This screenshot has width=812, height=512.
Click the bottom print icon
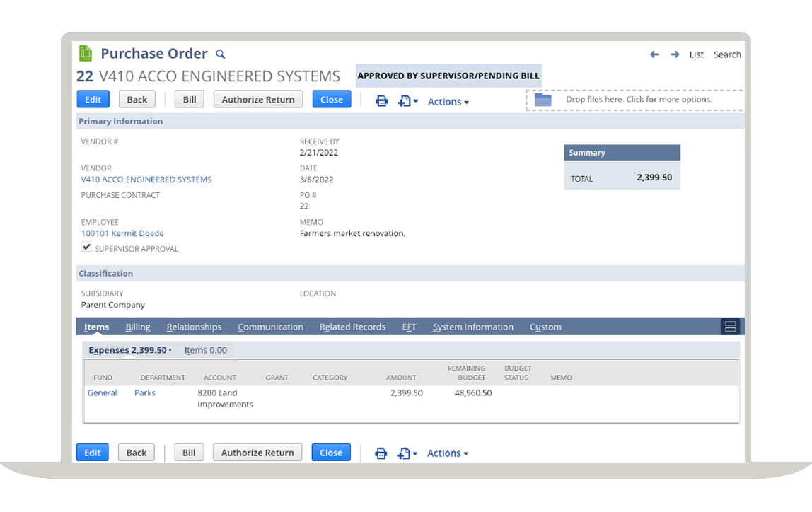pyautogui.click(x=381, y=453)
